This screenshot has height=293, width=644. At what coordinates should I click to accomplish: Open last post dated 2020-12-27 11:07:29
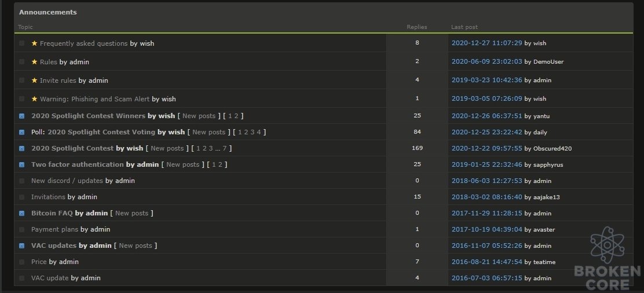click(486, 43)
